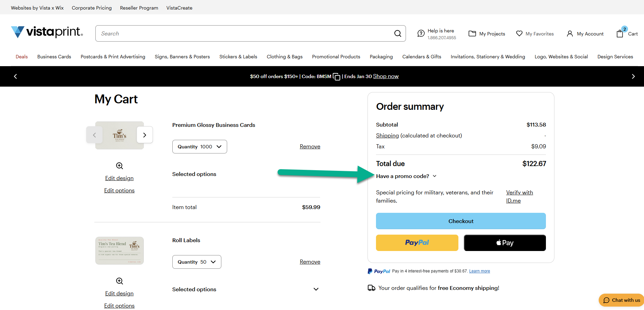Show next business card preview image
Viewport: 644px width, 310px height.
(145, 135)
